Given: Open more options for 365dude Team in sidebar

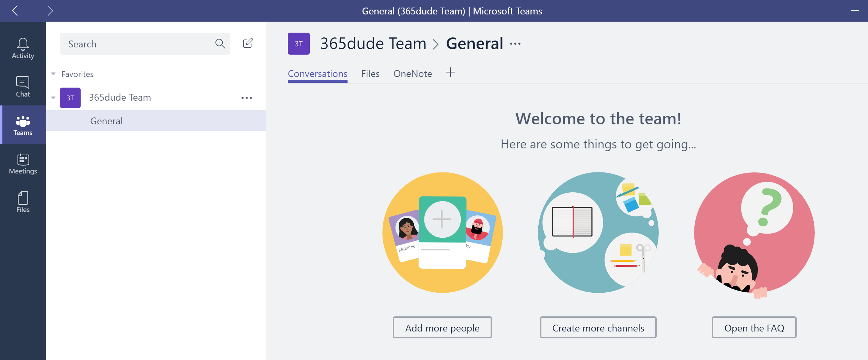Looking at the screenshot, I should 247,98.
